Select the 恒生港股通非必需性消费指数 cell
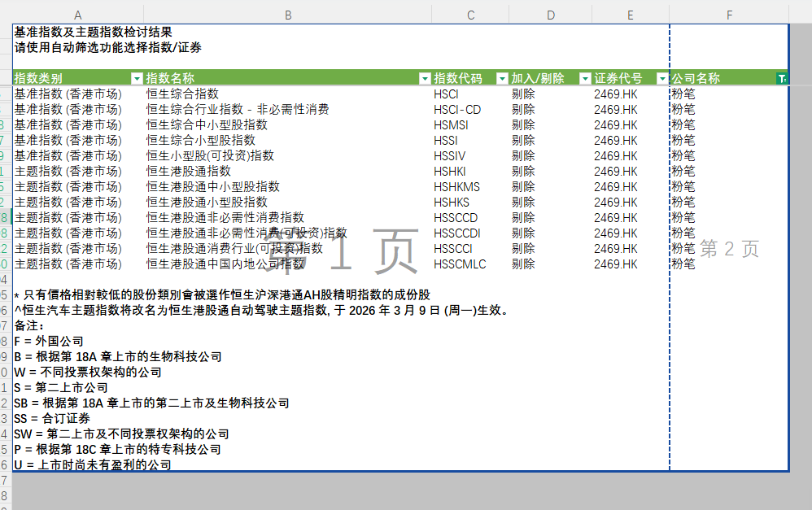Viewport: 812px width, 510px height. coord(225,217)
